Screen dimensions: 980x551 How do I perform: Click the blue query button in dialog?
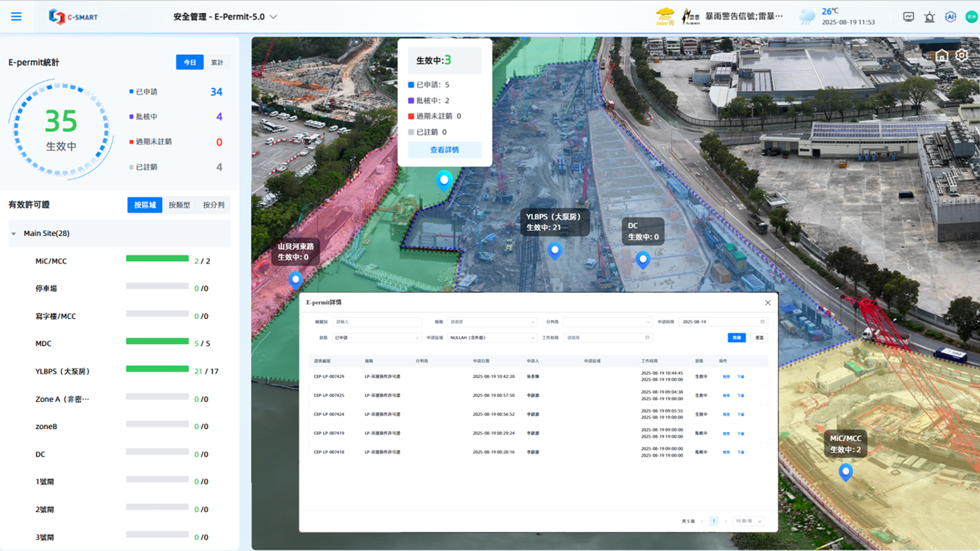click(736, 337)
